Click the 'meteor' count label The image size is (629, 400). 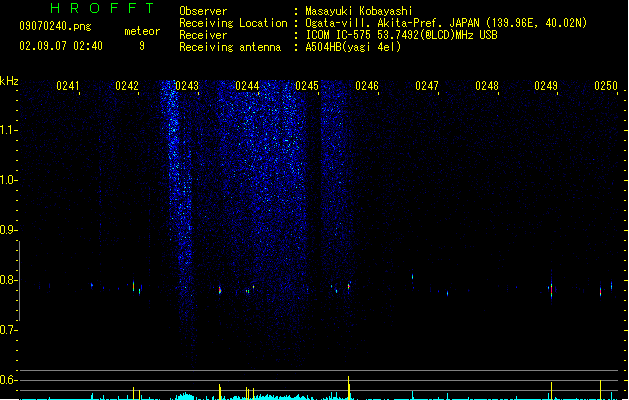pyautogui.click(x=142, y=31)
